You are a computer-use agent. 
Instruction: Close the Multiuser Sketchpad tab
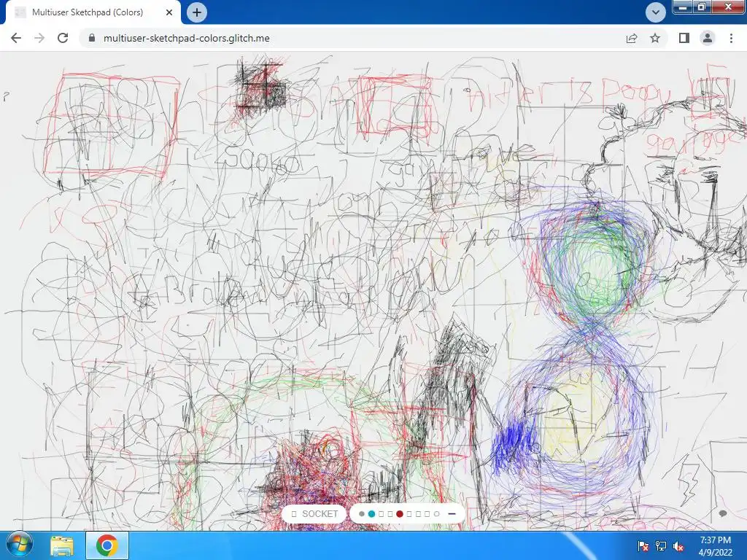tap(169, 12)
